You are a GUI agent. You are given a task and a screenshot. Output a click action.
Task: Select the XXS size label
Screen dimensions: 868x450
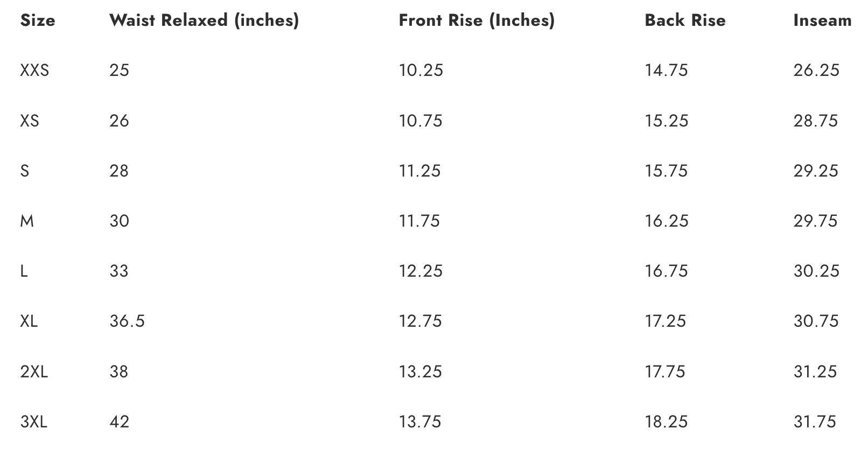34,71
